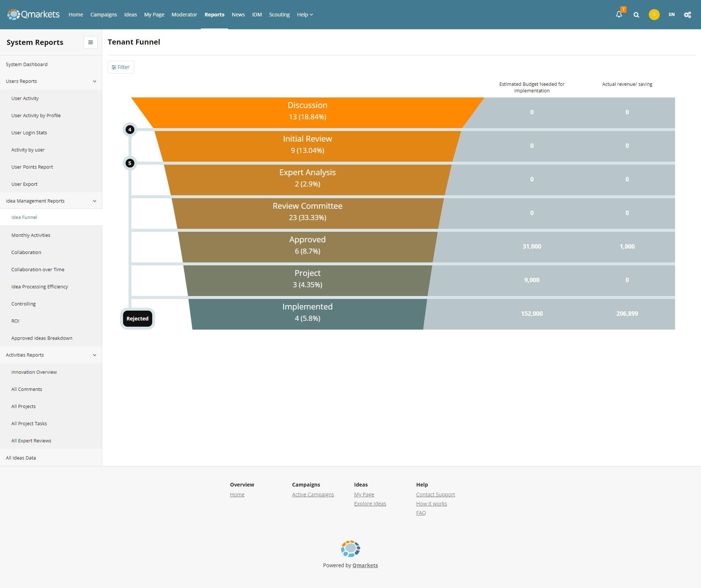
Task: Open the yellow user avatar menu
Action: pos(654,15)
